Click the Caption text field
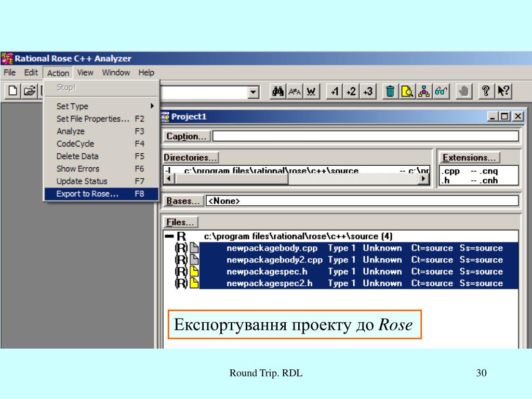The width and height of the screenshot is (532, 399). pyautogui.click(x=366, y=136)
